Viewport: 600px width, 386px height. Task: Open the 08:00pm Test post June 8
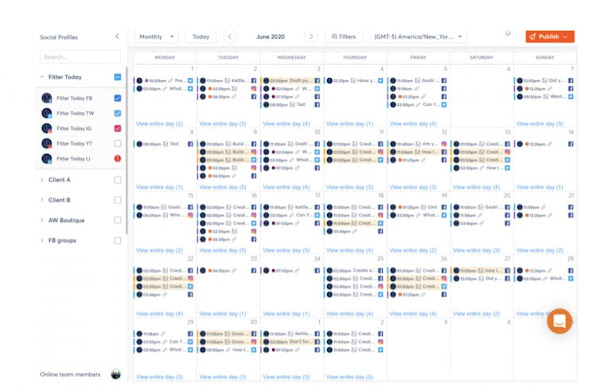tap(163, 144)
